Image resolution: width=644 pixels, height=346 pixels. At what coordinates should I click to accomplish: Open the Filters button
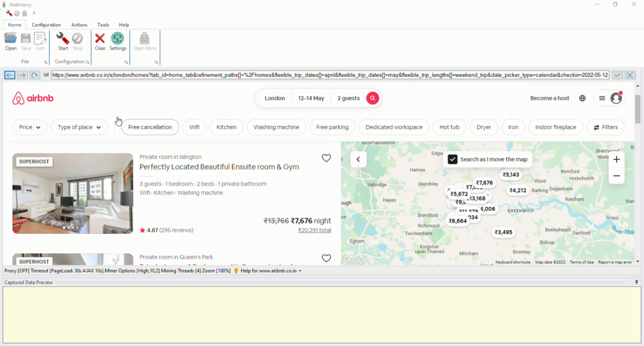(x=605, y=127)
